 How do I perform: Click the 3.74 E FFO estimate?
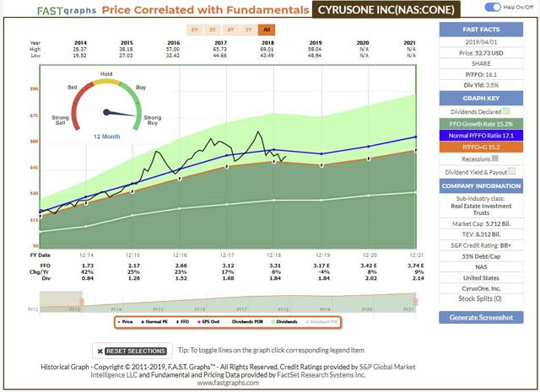(x=415, y=266)
